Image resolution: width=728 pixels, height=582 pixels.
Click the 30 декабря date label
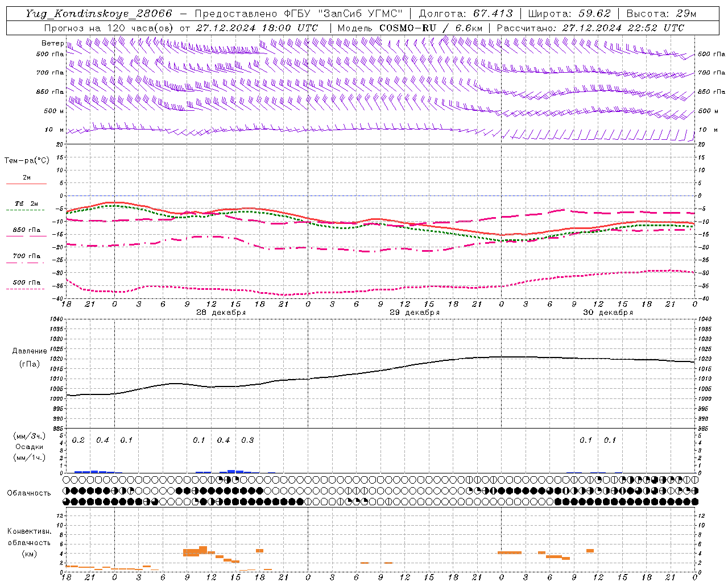tap(607, 313)
